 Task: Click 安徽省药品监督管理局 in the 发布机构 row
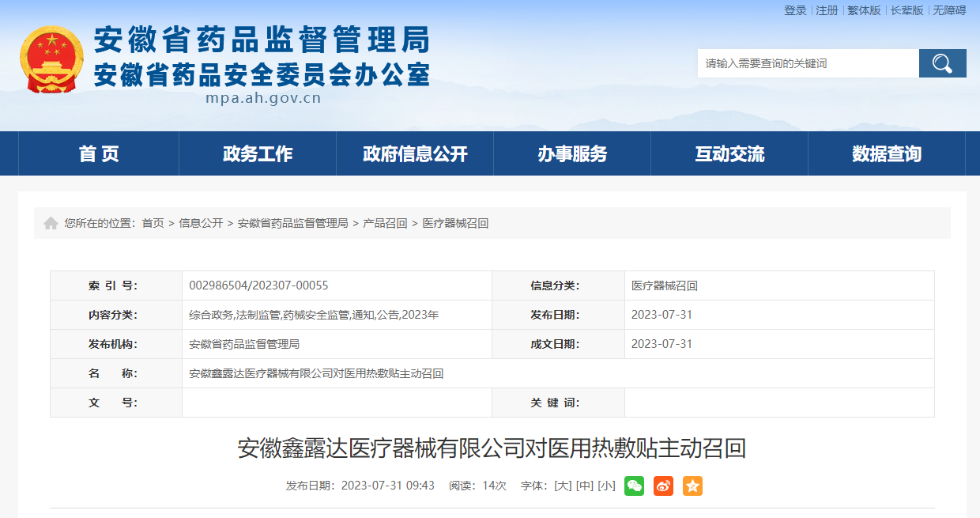(244, 344)
